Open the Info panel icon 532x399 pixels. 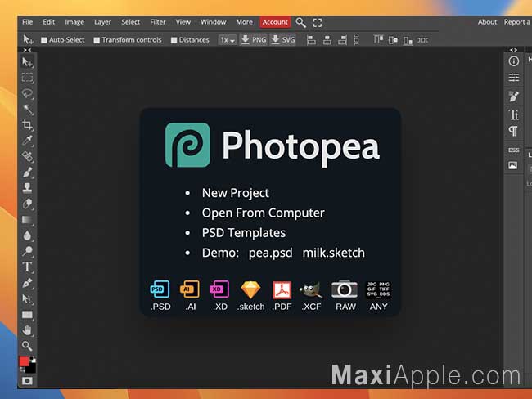514,61
